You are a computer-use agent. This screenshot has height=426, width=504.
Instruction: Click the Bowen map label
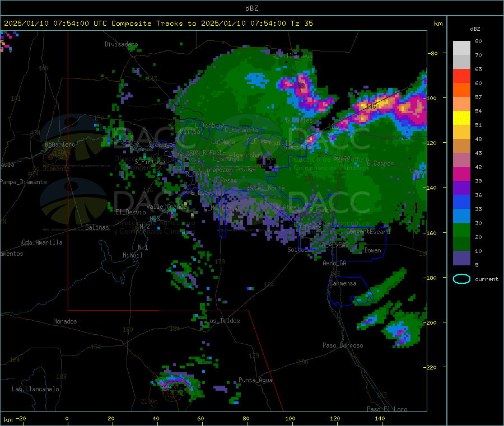373,251
